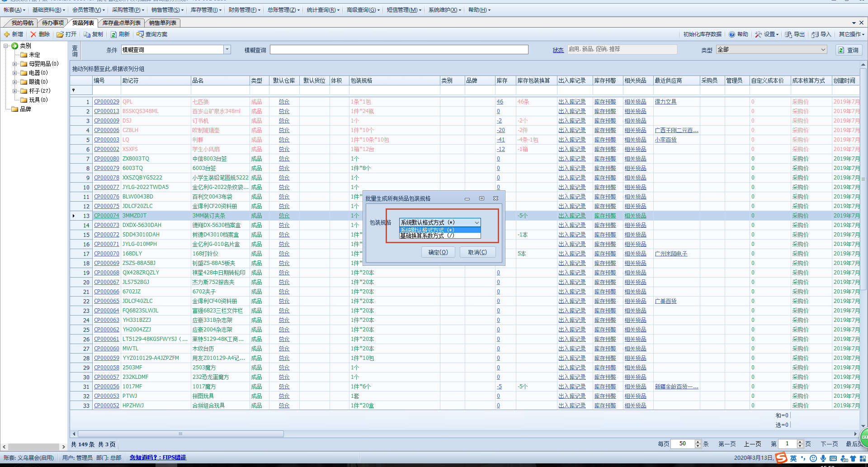Go to 下一页 next page
This screenshot has width=868, height=467.
(x=829, y=444)
